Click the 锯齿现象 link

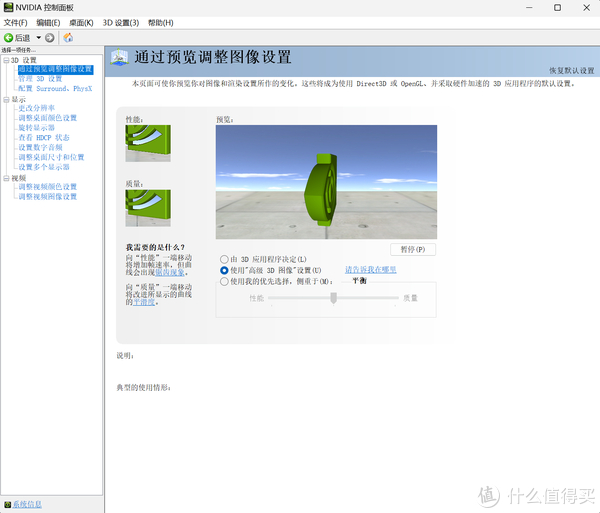pos(170,272)
